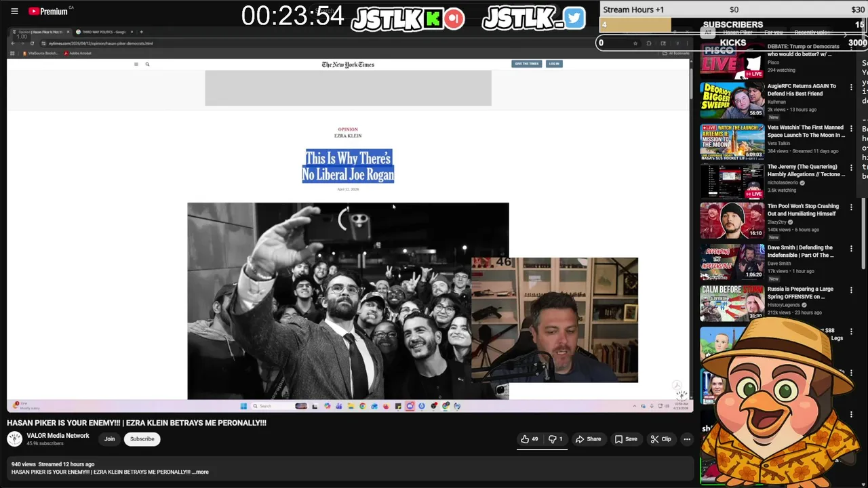The height and width of the screenshot is (488, 868).
Task: Click the NYT Log In button
Action: tap(554, 64)
